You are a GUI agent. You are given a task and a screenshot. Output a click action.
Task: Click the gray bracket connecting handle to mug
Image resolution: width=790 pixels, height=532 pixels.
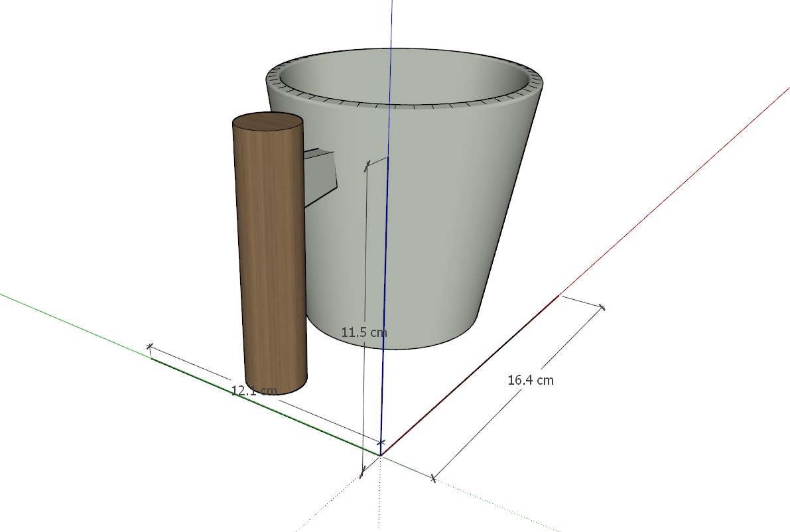tap(320, 177)
